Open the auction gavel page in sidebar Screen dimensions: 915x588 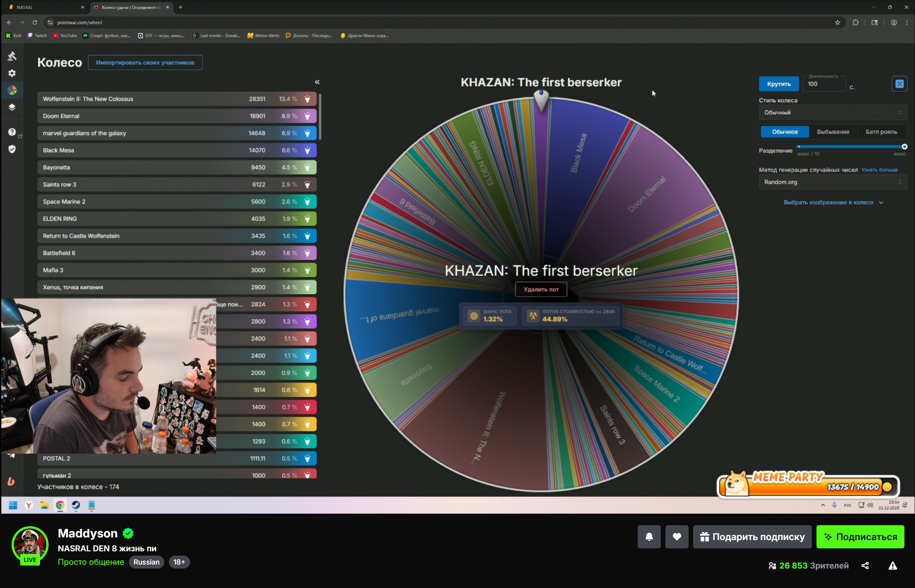pos(12,56)
